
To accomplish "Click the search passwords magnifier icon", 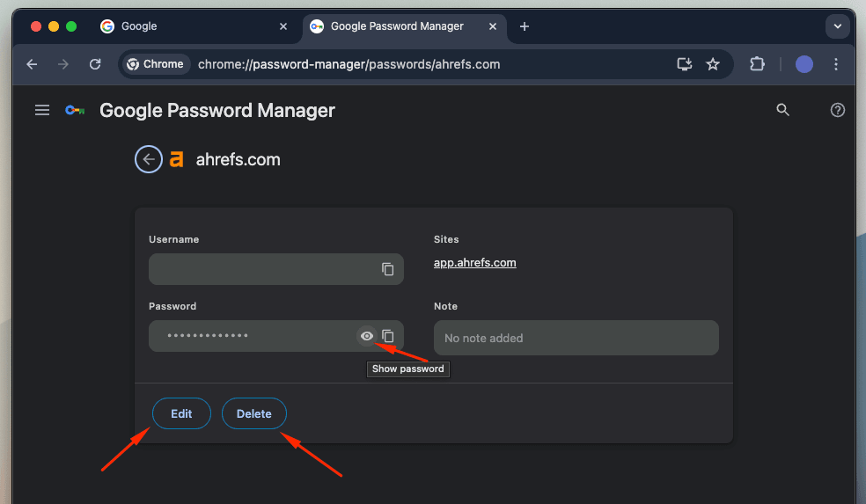I will (x=782, y=110).
